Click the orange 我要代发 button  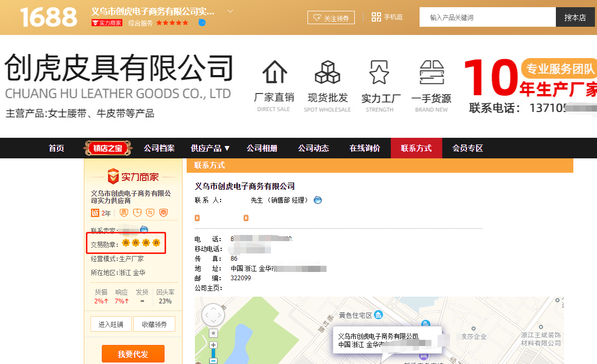coord(133,354)
